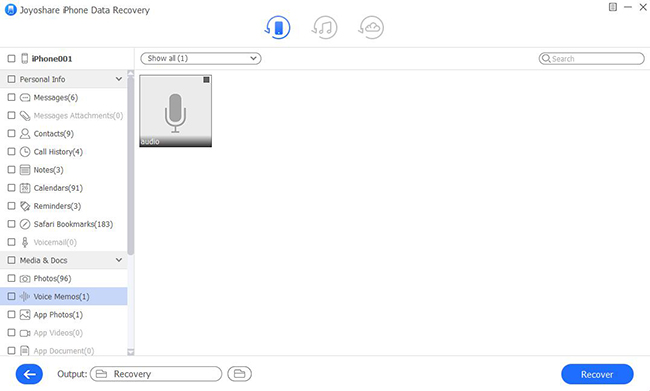Tick the iPhone001 checkbox
The image size is (650, 391).
coord(12,58)
